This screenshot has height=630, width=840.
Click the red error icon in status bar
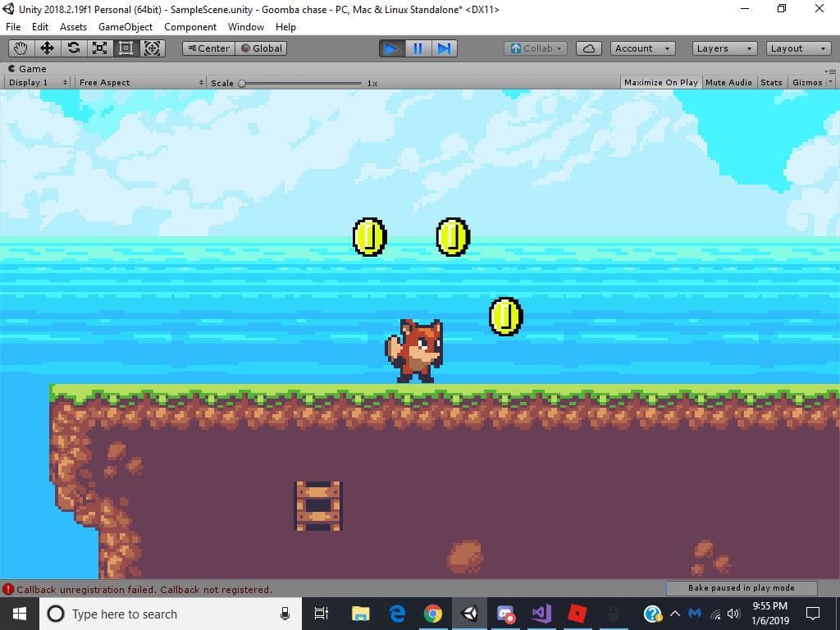[x=8, y=589]
